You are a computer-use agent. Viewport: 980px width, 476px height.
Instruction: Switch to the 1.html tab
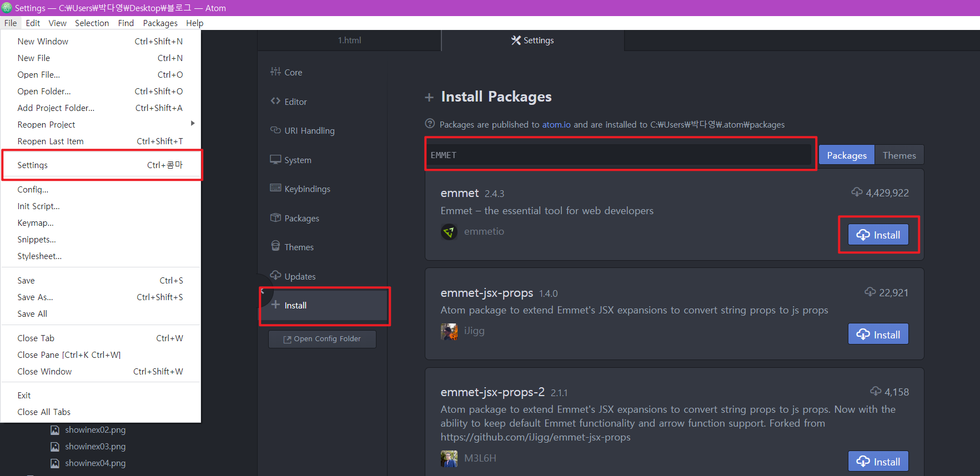(349, 40)
